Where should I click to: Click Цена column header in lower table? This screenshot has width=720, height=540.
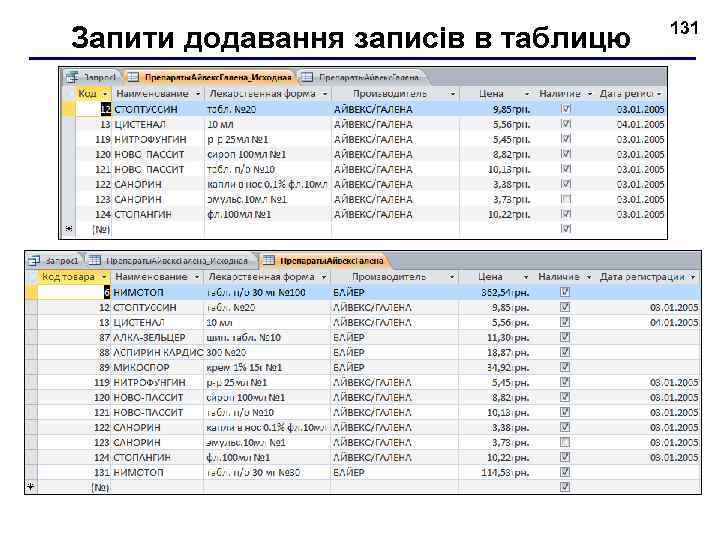[495, 276]
